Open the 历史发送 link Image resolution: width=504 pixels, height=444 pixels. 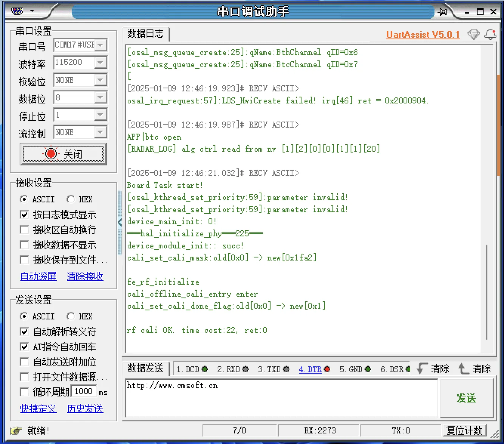tap(85, 408)
